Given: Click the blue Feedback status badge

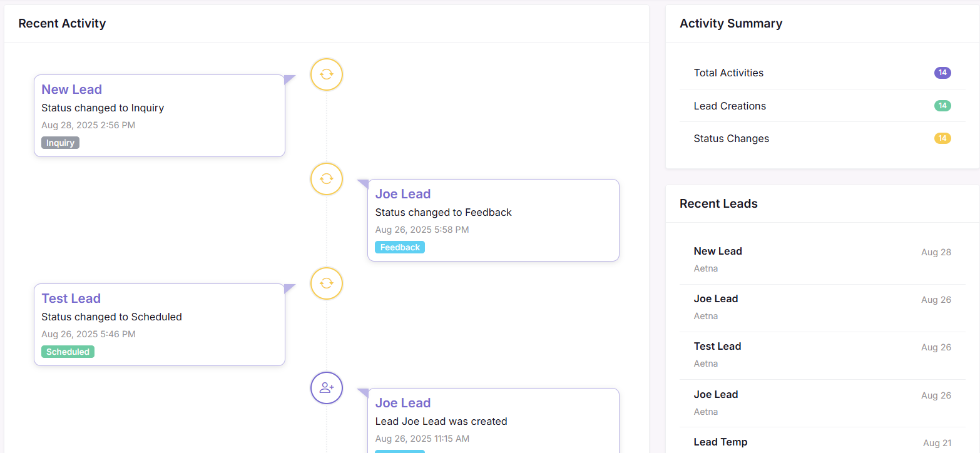Looking at the screenshot, I should [x=400, y=247].
